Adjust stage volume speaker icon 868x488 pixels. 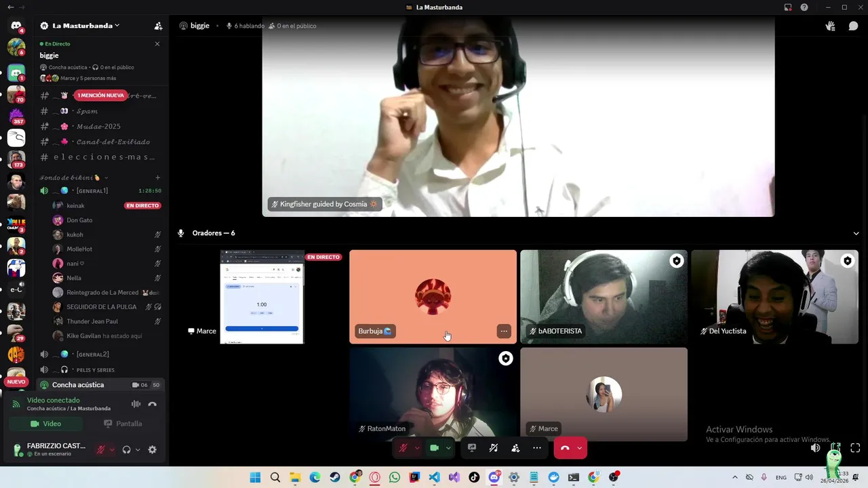(816, 448)
